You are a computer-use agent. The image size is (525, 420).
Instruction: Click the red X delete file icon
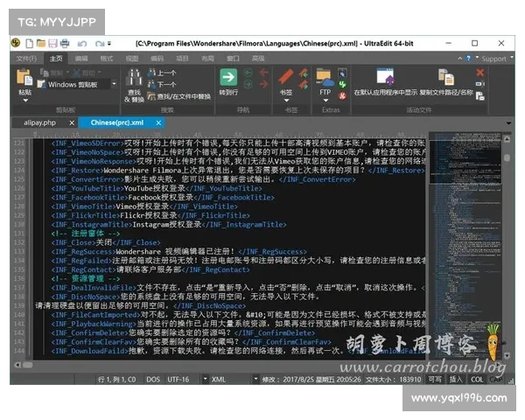[480, 73]
